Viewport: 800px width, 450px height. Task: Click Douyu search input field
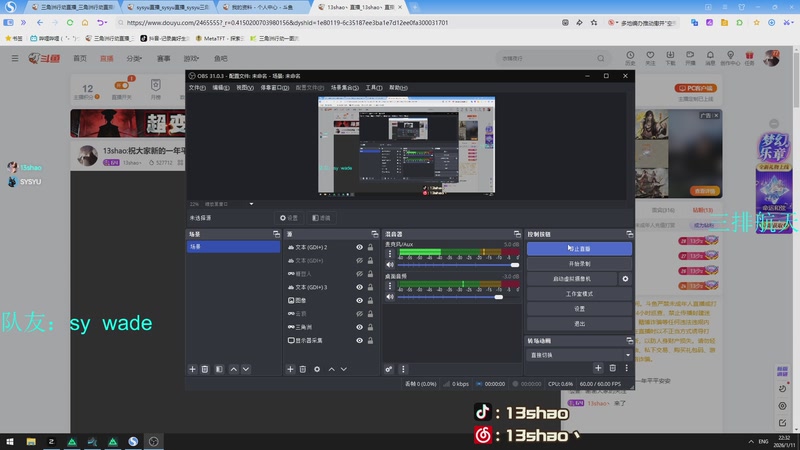pos(547,58)
